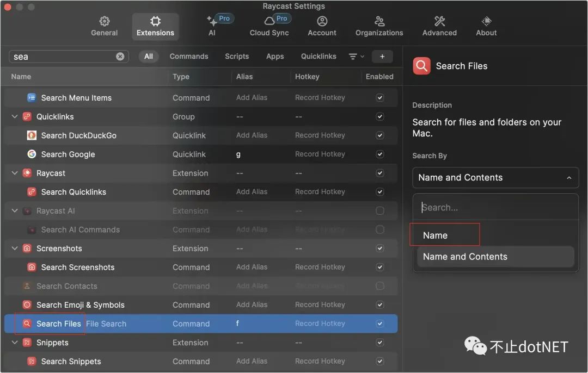Sort the list by Name column
Viewport: 588px width, 373px height.
(x=21, y=77)
